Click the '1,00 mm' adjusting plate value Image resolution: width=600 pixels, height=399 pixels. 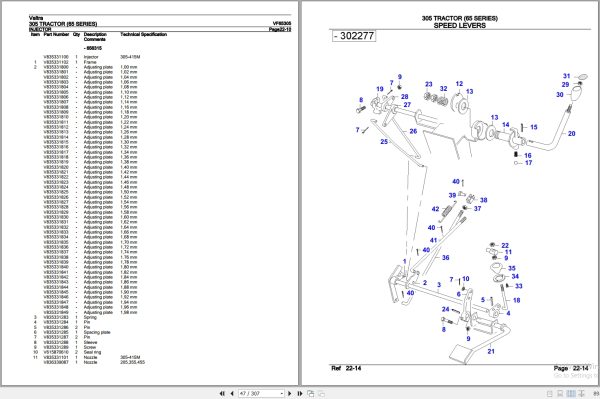[x=129, y=67]
